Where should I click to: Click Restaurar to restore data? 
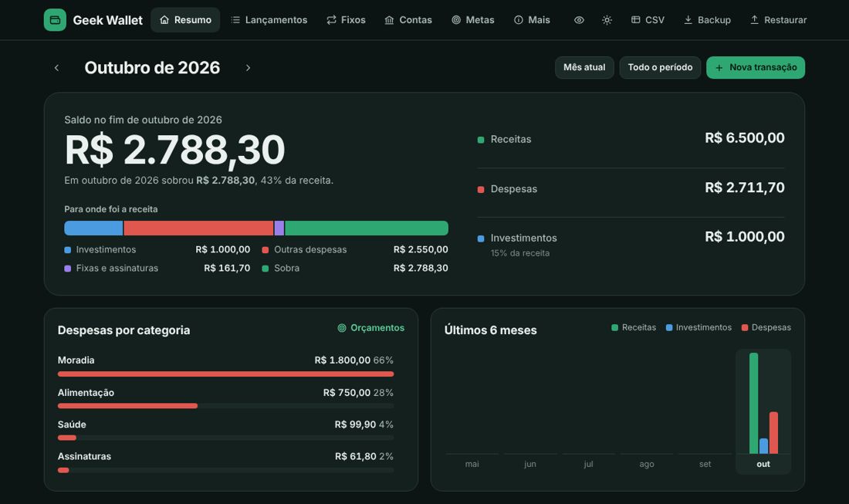(x=778, y=20)
